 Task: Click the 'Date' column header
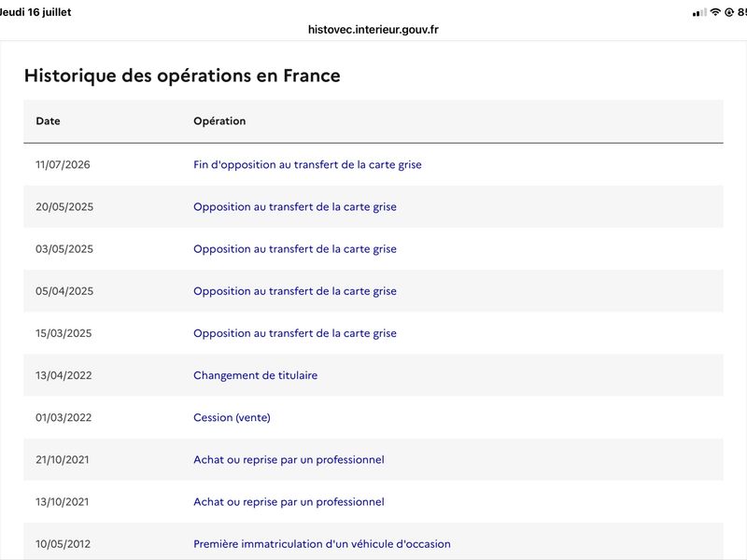tap(49, 121)
